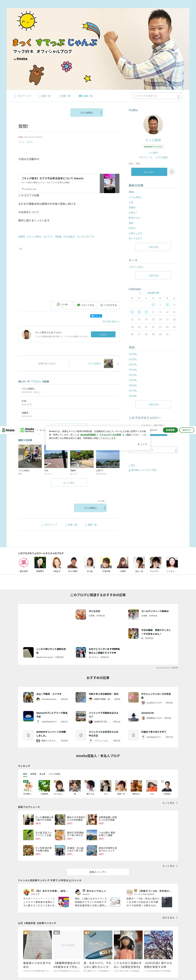Click the コメントする comment button
Screen dimensions: 196x980
pyautogui.click(x=85, y=305)
